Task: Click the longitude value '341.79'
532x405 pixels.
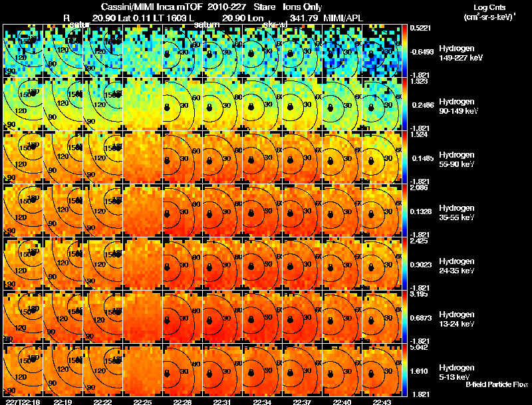Action: point(304,18)
